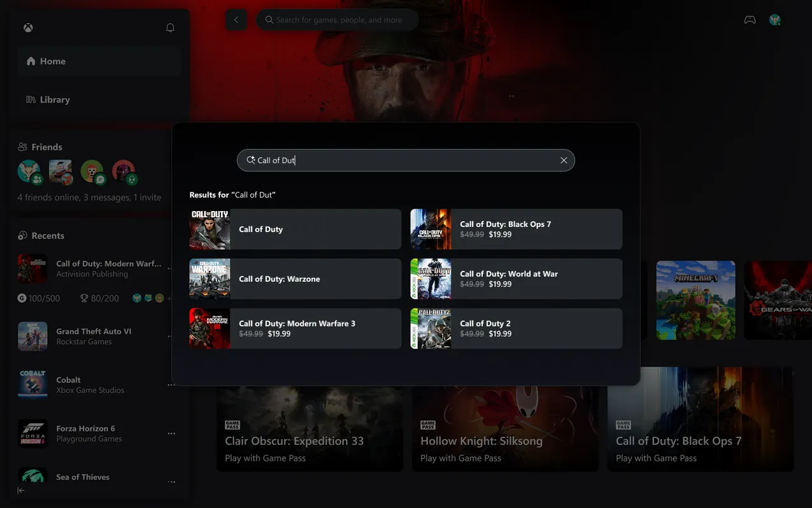The width and height of the screenshot is (812, 508).
Task: Click Game Pass badge on Clair Obscur card
Action: click(x=232, y=425)
